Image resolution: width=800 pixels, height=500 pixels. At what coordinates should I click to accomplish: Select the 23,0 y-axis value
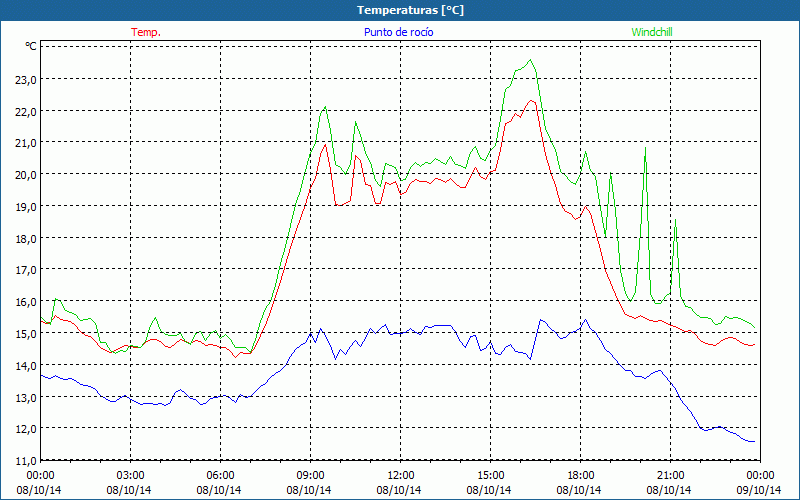pyautogui.click(x=26, y=79)
